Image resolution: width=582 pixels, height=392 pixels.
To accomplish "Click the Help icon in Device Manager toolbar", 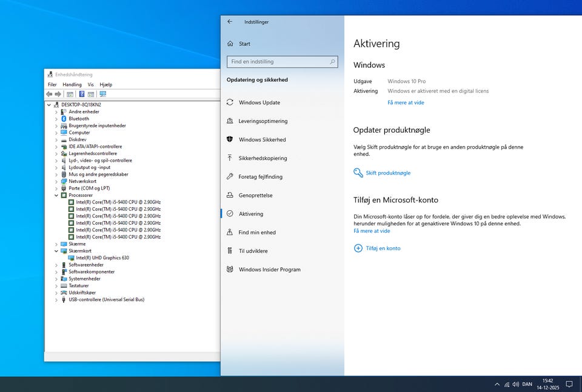I will point(82,94).
